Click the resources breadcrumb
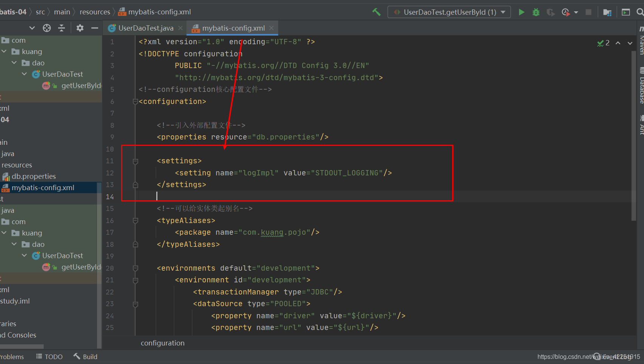This screenshot has height=364, width=644. click(x=95, y=12)
